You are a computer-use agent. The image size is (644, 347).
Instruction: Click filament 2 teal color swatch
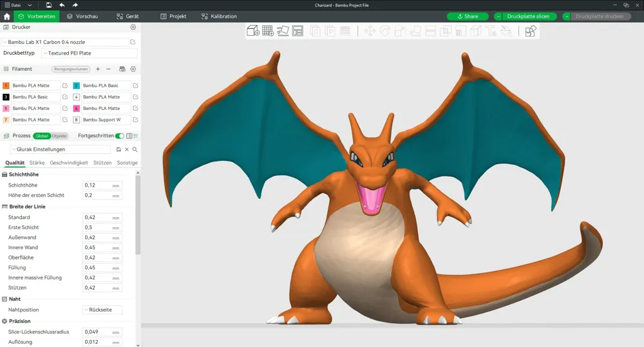tap(77, 86)
